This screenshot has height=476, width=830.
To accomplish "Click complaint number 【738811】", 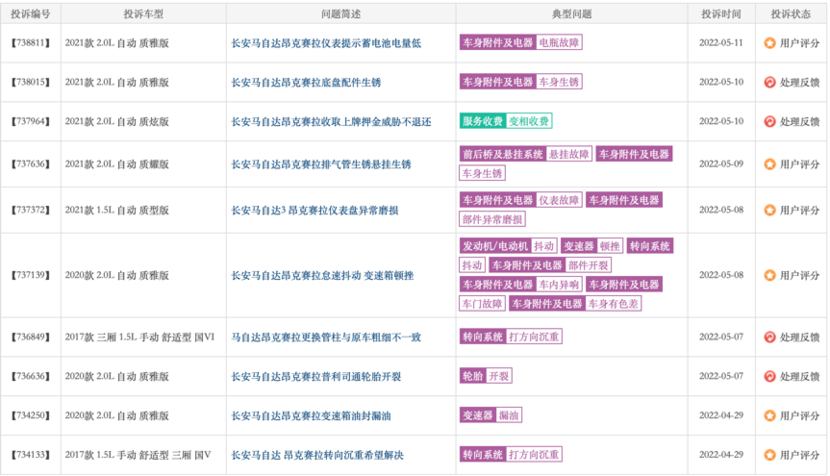I will tap(31, 43).
